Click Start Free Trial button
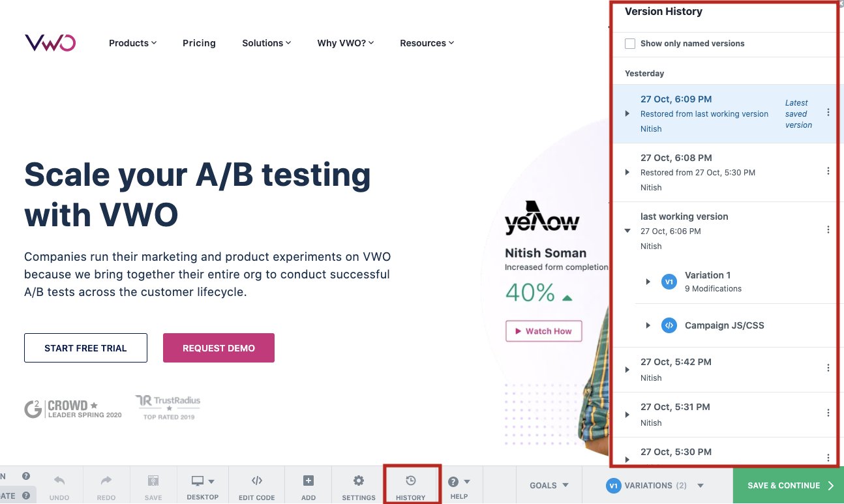Screen dimensions: 844x504 85,348
